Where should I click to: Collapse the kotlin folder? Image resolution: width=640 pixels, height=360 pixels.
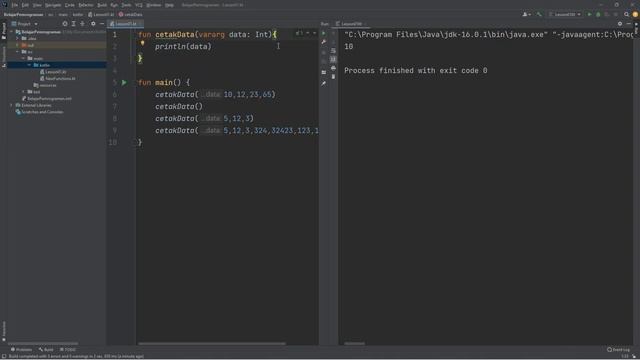point(29,65)
